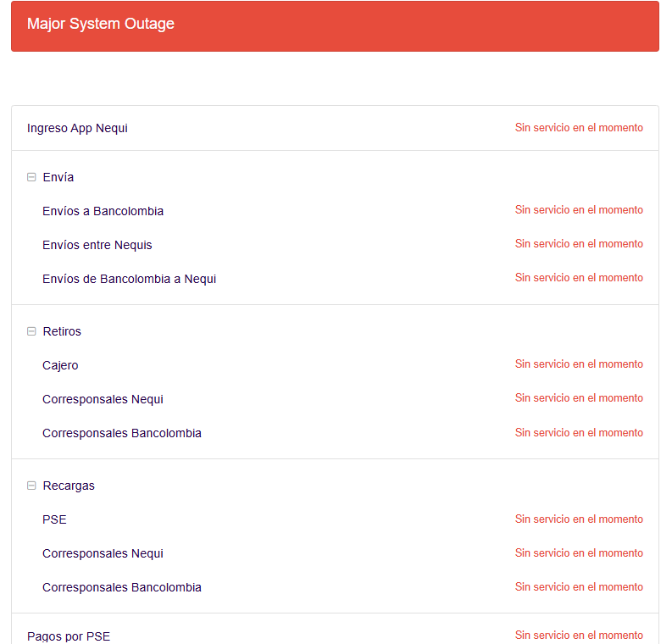Select Envíos de Bancolombia a Nequi

click(x=129, y=279)
